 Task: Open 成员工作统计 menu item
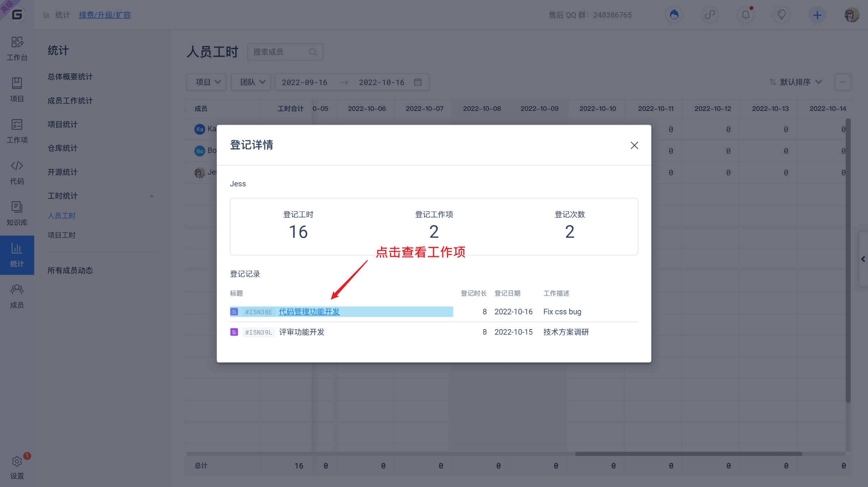(70, 101)
